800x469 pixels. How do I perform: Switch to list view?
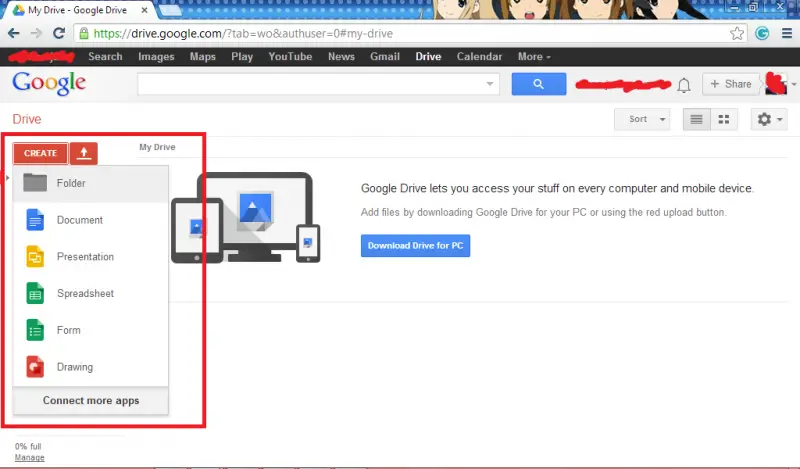[696, 119]
